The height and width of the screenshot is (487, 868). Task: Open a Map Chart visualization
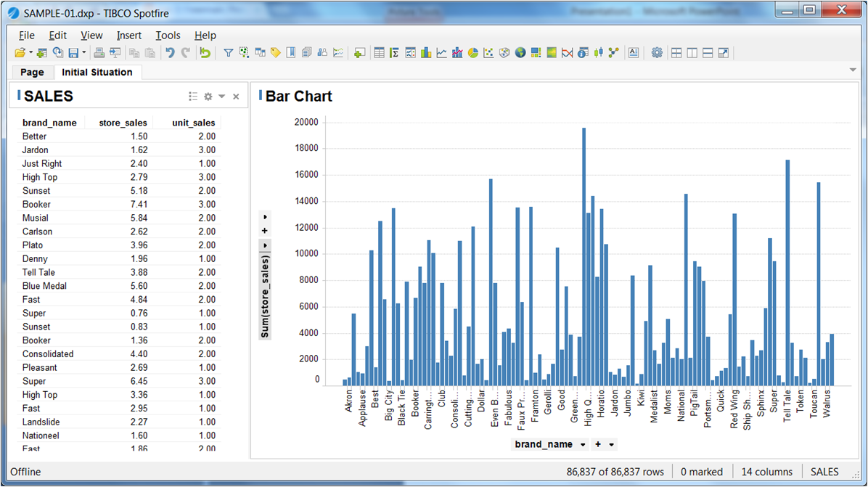(520, 52)
